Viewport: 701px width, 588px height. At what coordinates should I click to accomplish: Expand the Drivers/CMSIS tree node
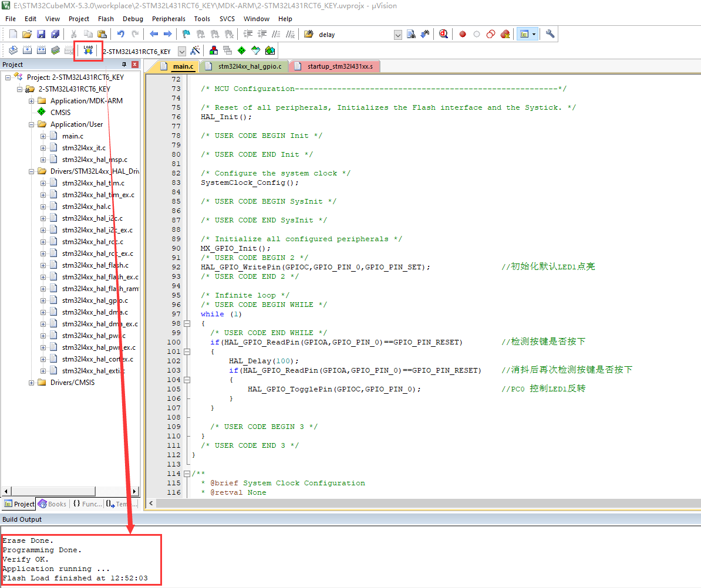(x=31, y=382)
